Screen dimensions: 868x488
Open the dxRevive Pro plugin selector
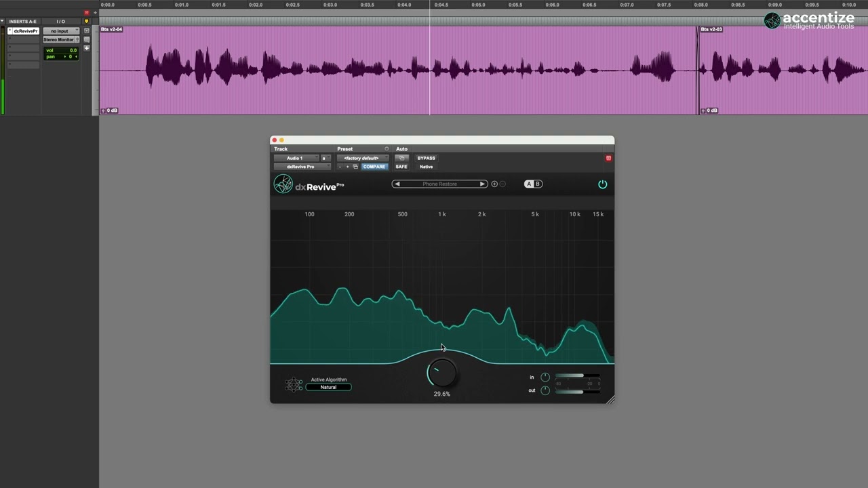[302, 167]
